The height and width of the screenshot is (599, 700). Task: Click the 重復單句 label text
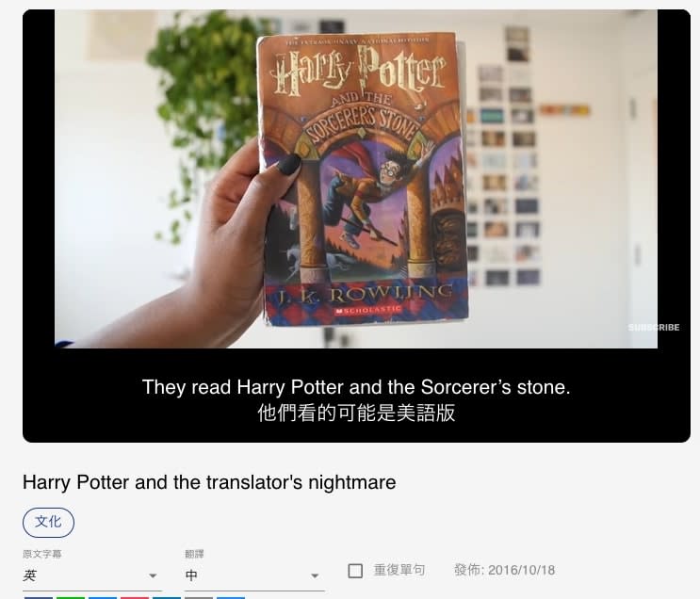pyautogui.click(x=399, y=570)
